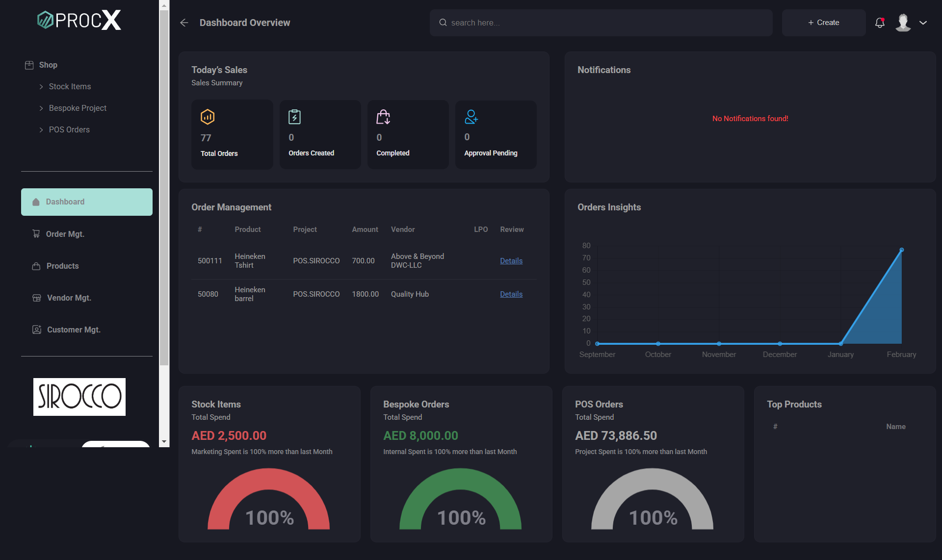The width and height of the screenshot is (942, 560).
Task: Click the Total Orders hexagon chart icon
Action: (x=208, y=117)
